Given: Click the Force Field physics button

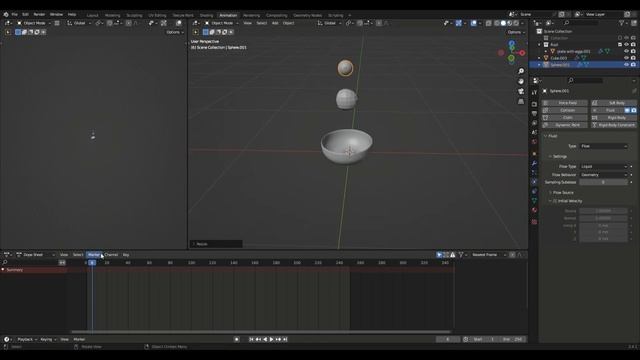Looking at the screenshot, I should point(565,103).
